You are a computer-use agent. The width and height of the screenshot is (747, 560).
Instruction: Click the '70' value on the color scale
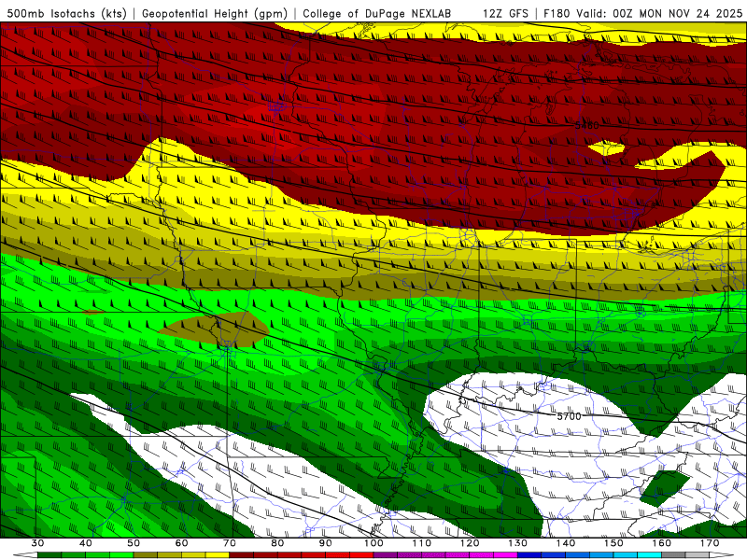pos(230,543)
